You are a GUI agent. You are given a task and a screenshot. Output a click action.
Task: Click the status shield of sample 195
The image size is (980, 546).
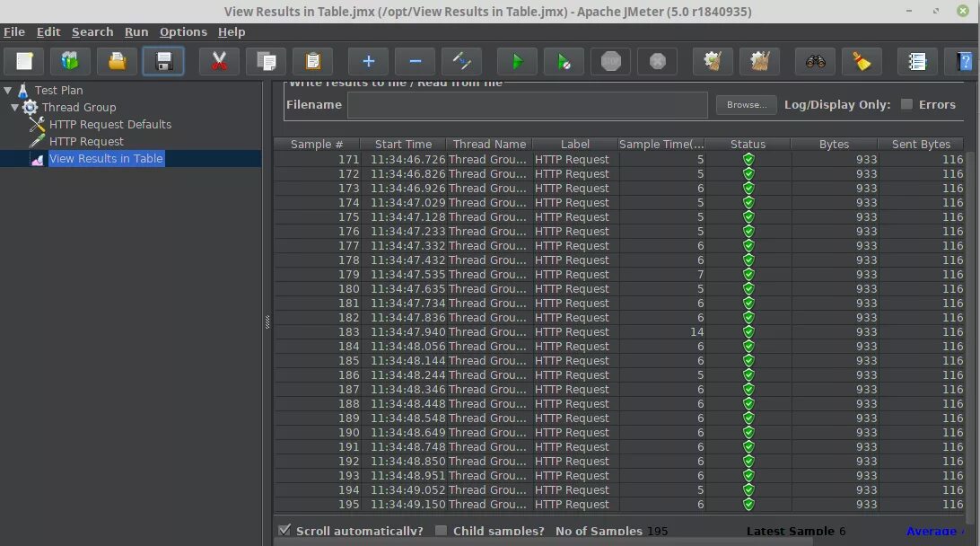point(748,505)
